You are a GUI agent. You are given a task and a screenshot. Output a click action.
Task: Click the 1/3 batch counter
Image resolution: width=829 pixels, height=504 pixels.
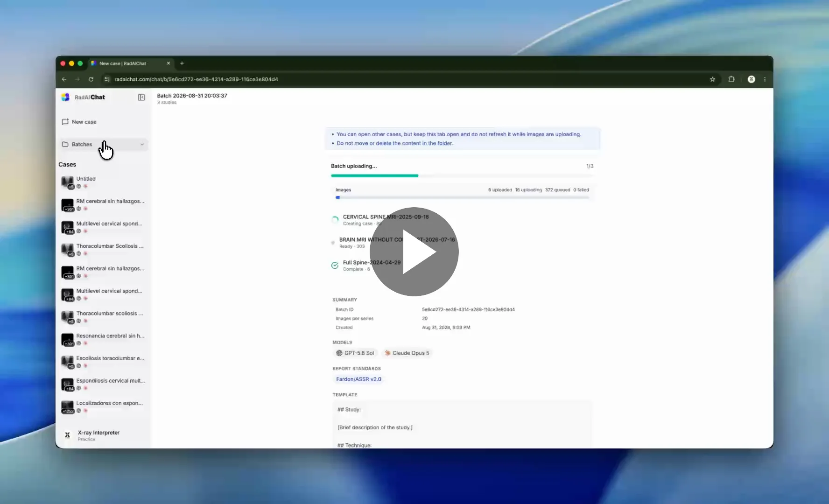click(590, 166)
